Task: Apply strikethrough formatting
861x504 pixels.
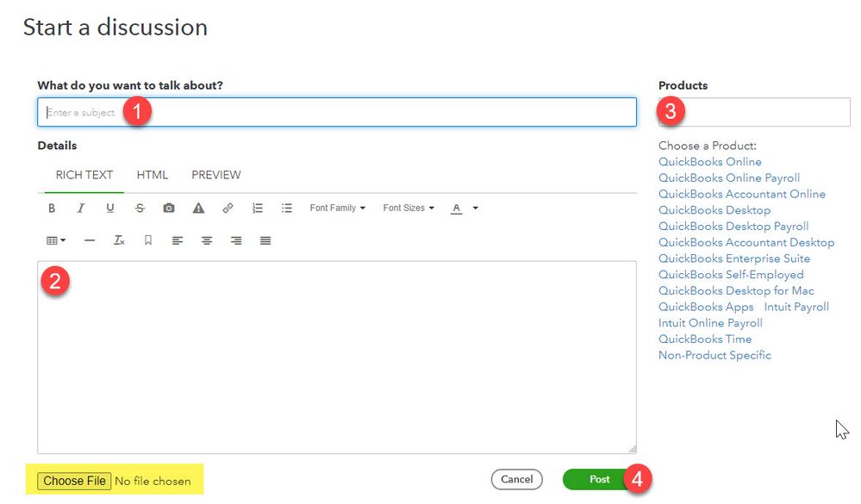Action: 140,208
